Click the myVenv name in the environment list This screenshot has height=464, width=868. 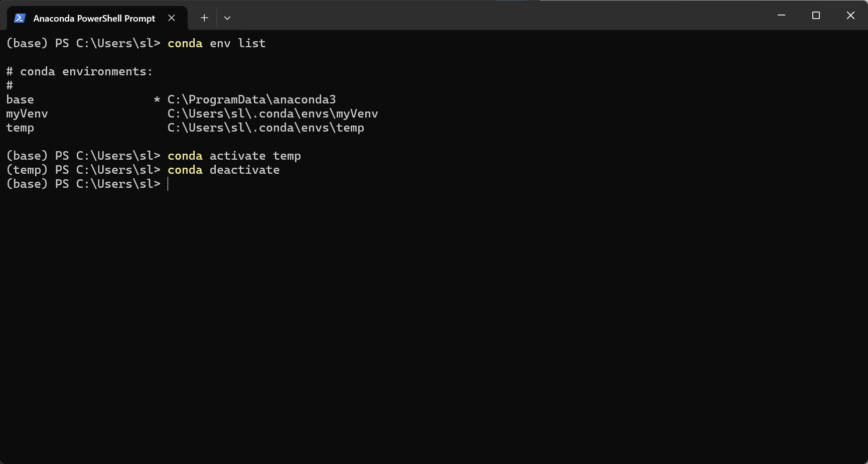[27, 114]
